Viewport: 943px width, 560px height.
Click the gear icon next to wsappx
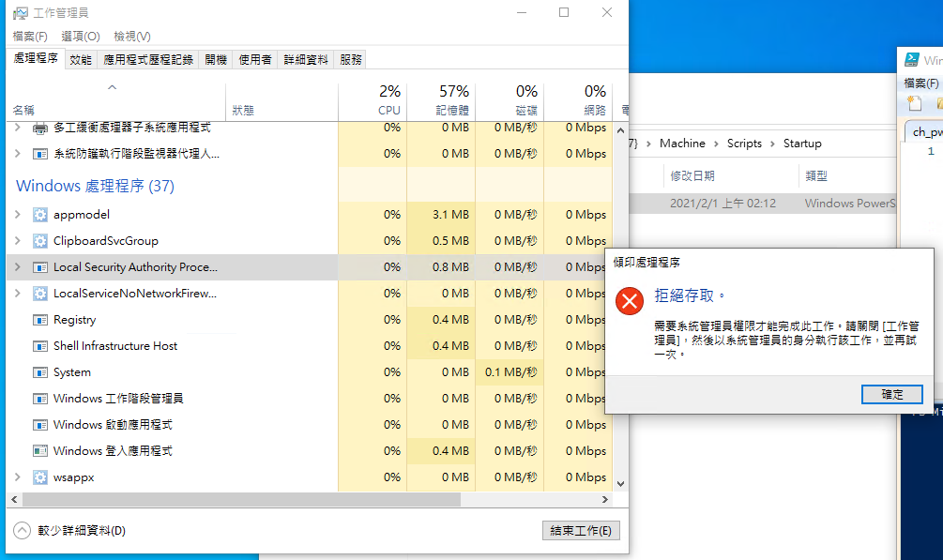39,477
